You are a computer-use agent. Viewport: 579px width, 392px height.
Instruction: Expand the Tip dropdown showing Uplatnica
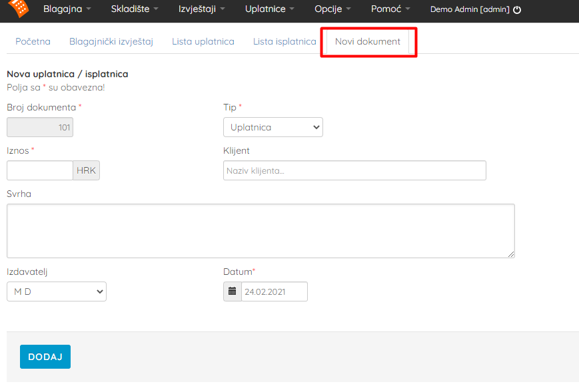pyautogui.click(x=273, y=127)
